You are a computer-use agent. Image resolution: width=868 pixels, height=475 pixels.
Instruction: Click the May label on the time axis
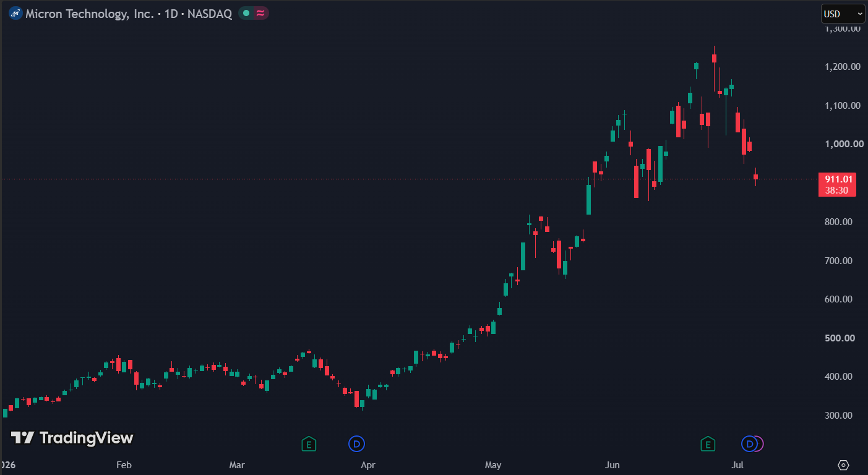point(493,465)
